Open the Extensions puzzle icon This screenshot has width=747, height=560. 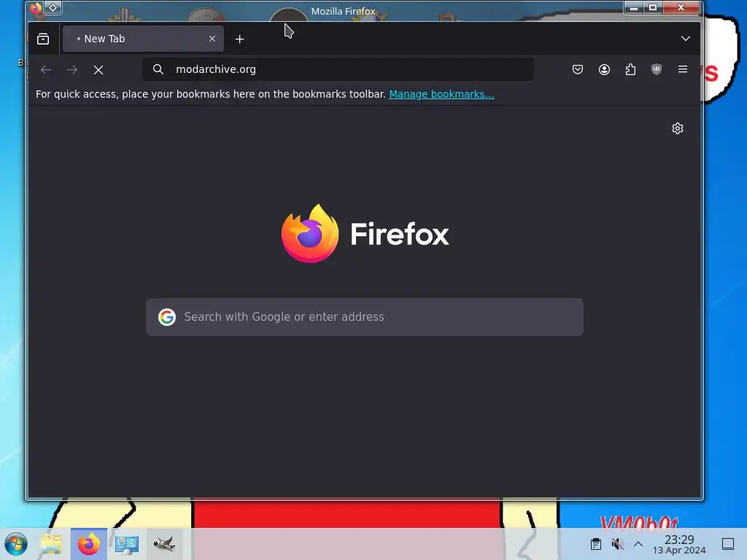click(x=630, y=69)
